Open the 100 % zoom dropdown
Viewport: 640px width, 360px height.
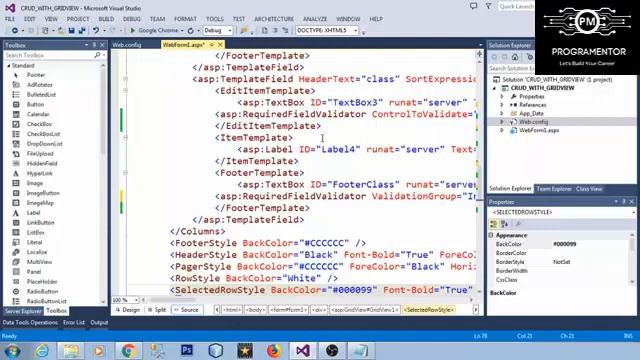tap(136, 300)
